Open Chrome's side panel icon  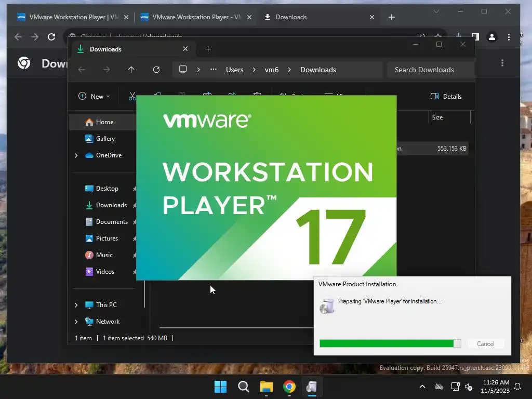475,37
